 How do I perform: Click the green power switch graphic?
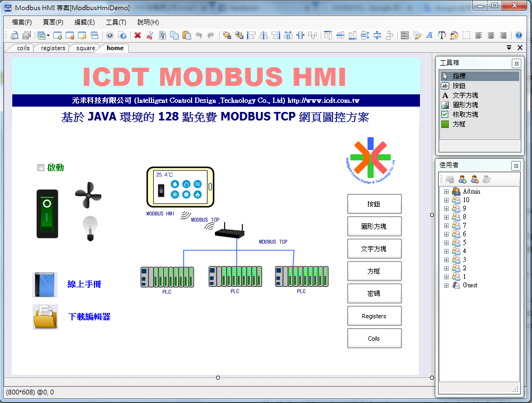47,213
